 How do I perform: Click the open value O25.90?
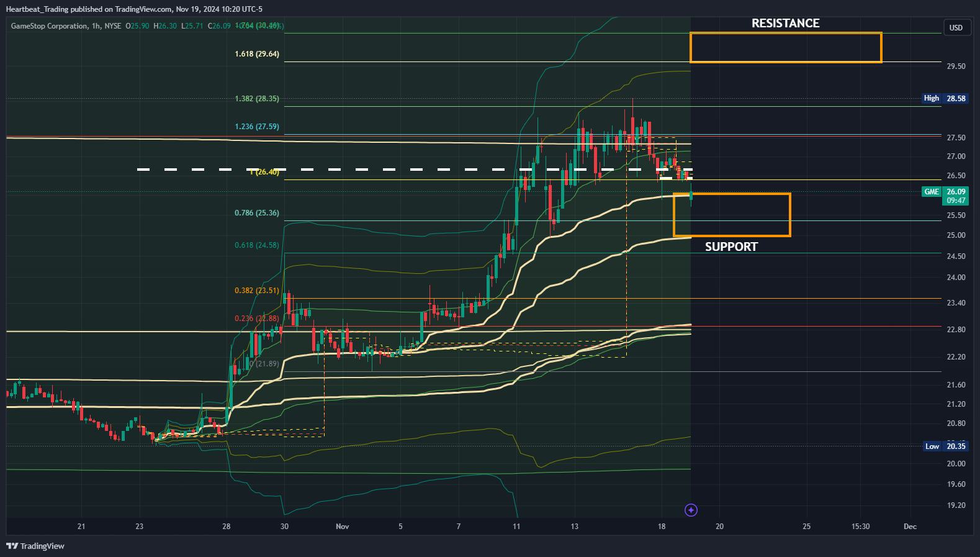pos(137,26)
